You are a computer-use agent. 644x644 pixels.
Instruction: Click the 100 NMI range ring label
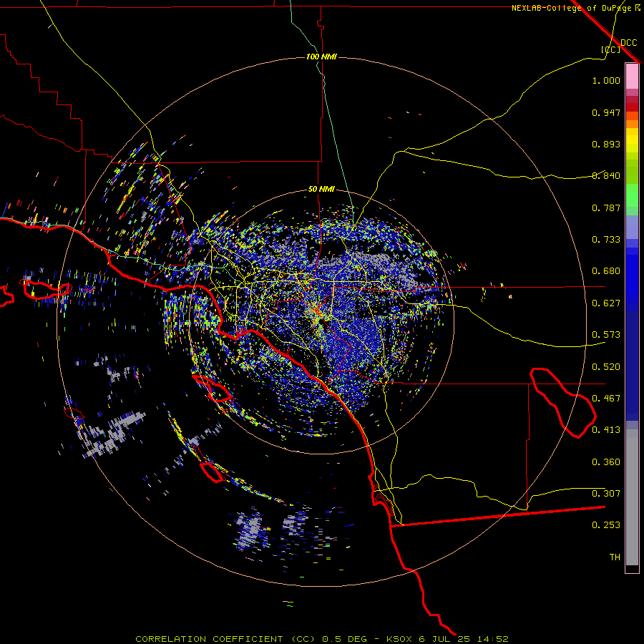[321, 57]
